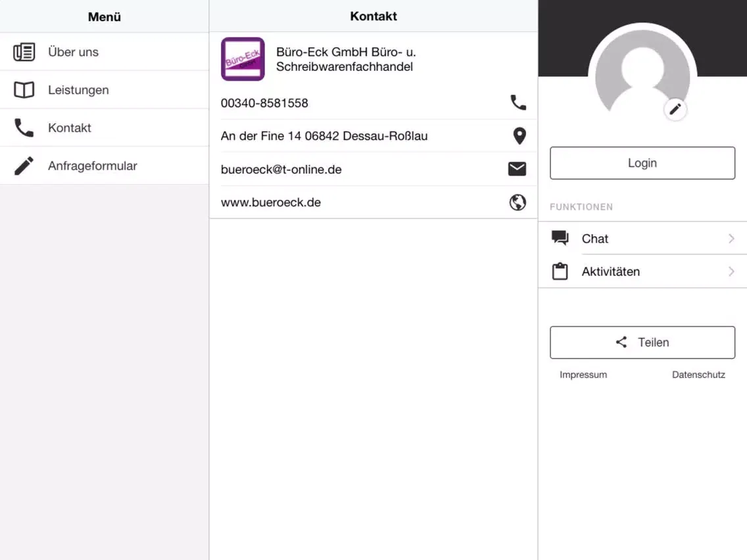Tap the envelope icon beside bueroeck@t-online.de
This screenshot has width=747, height=560.
517,169
